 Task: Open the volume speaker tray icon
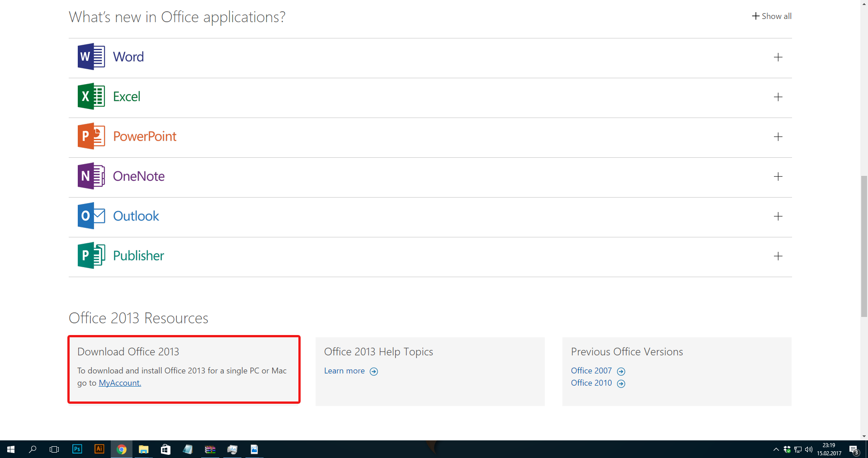tap(809, 449)
